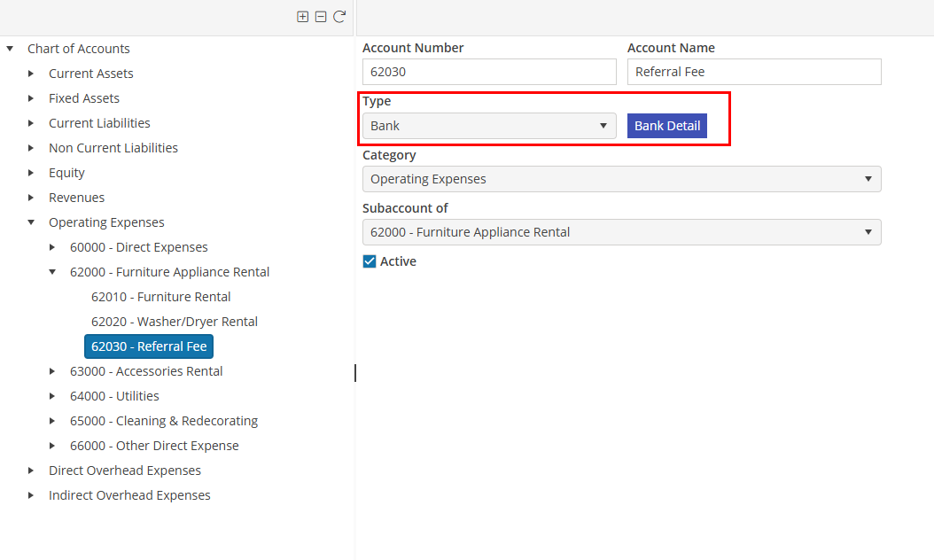Click the expand all tree icon
This screenshot has width=934, height=560.
[x=303, y=17]
